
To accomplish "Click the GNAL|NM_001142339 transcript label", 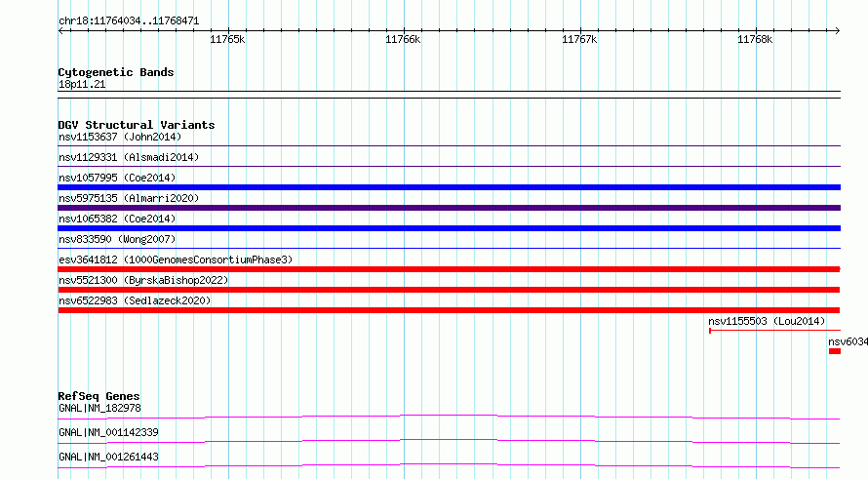I will (108, 432).
